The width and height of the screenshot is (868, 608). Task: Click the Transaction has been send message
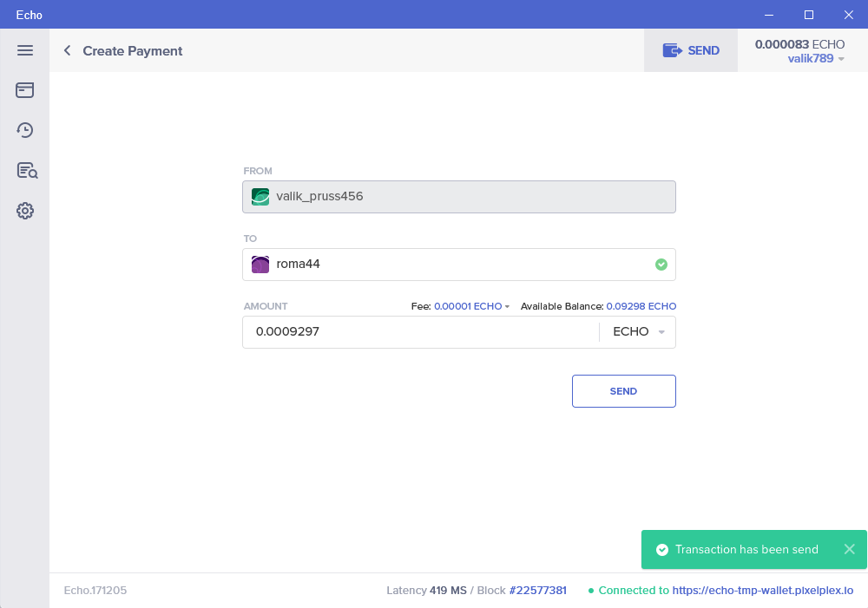click(746, 549)
